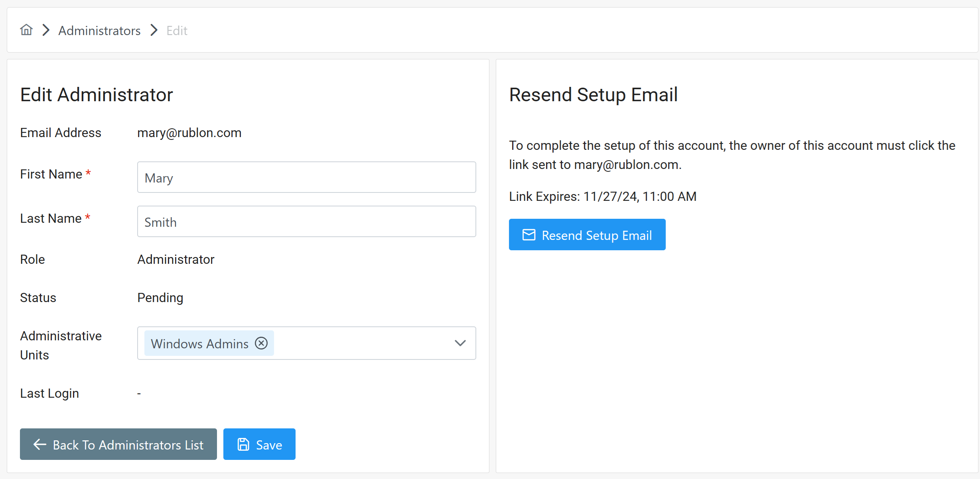Click the left arrow back icon
980x479 pixels.
[x=40, y=444]
